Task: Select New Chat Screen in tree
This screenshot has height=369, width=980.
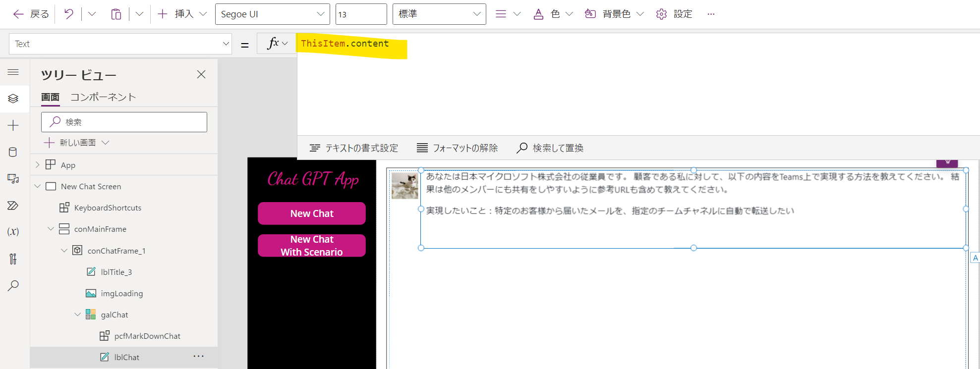Action: (x=91, y=187)
